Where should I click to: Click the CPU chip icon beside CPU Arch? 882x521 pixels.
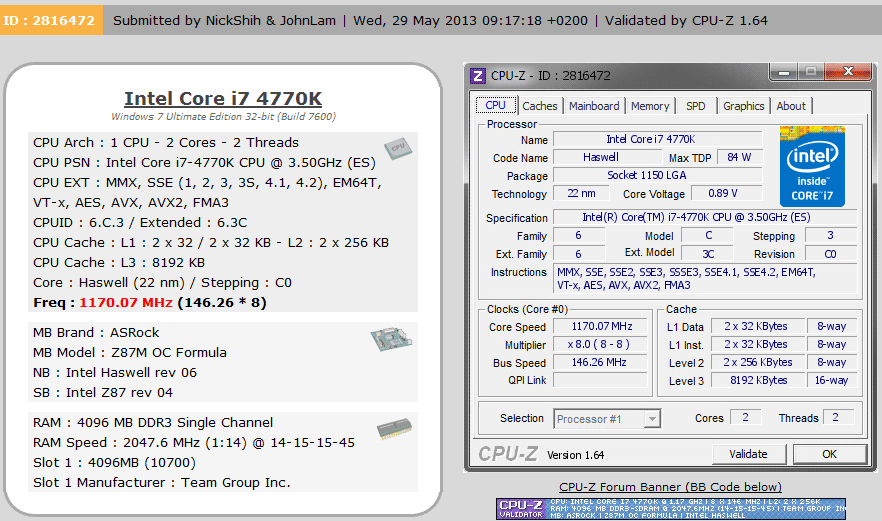coord(398,148)
